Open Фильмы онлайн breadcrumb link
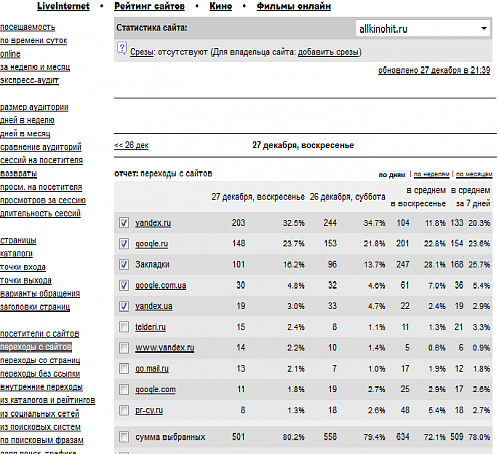Image resolution: width=499 pixels, height=454 pixels. click(x=294, y=6)
